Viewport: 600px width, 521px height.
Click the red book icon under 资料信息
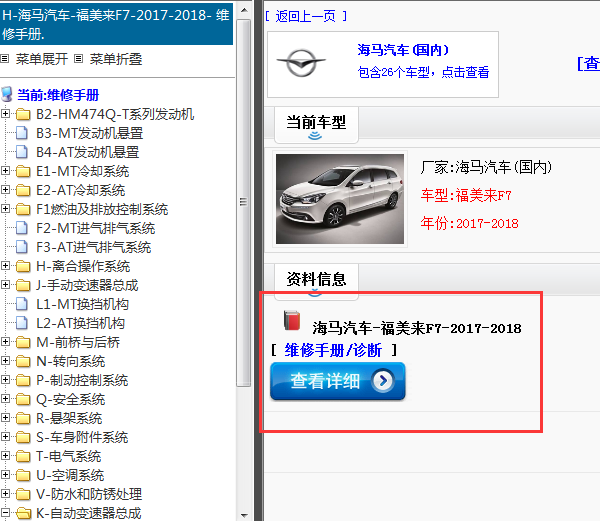coord(292,320)
